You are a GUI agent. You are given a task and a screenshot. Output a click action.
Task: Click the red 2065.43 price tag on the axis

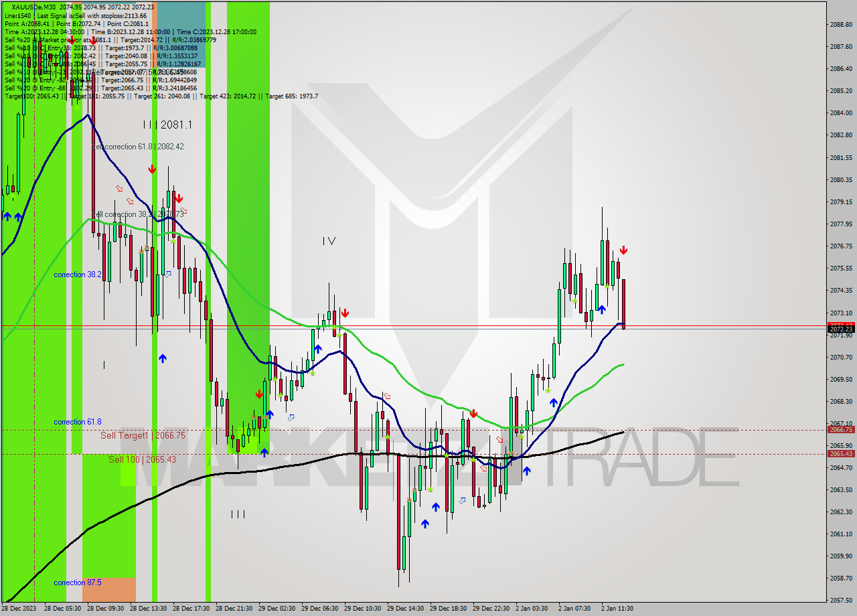point(841,454)
